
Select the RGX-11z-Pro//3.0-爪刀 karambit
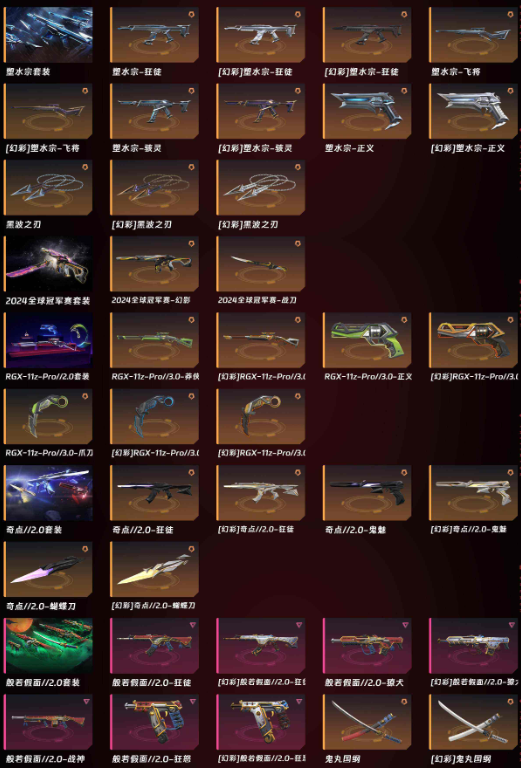[48, 417]
